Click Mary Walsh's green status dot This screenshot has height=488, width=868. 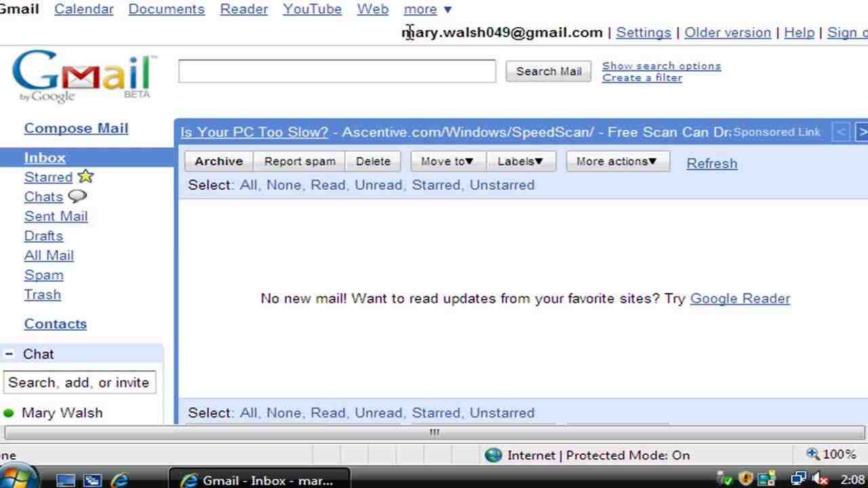coord(9,413)
